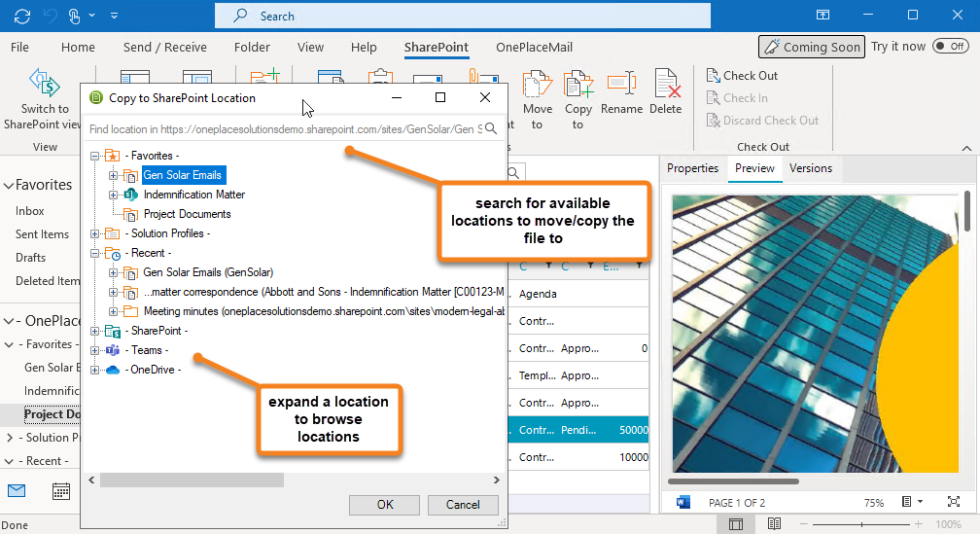Click the Calendar icon in navigation bar
Screen dimensions: 980x534
point(61,491)
